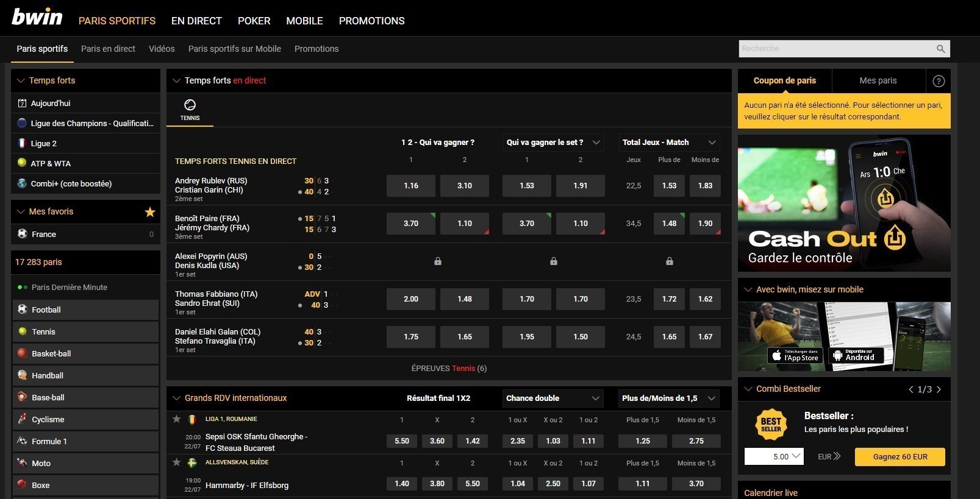This screenshot has width=980, height=499.
Task: Click the Football sport icon
Action: 23,310
